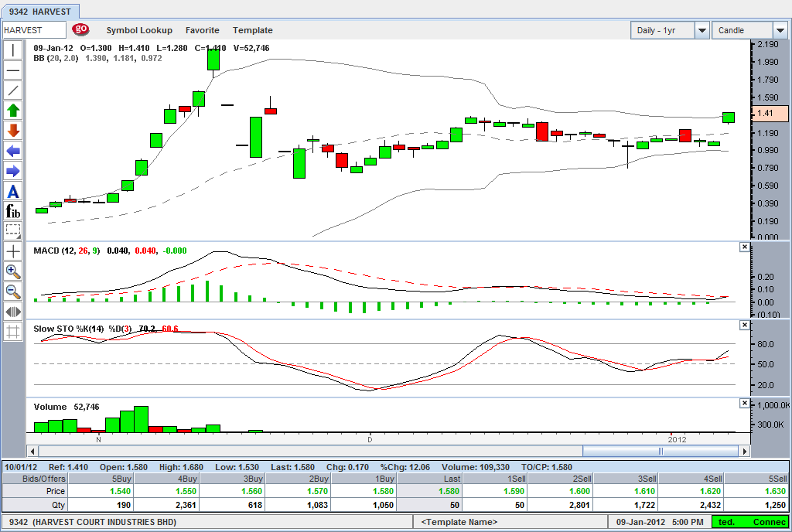Open the Template menu
This screenshot has height=532, width=792.
pyautogui.click(x=253, y=30)
